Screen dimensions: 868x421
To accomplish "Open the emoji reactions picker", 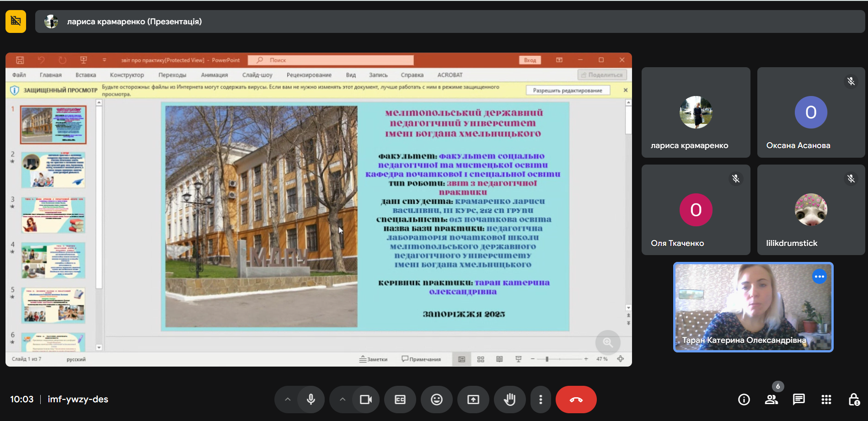I will pos(437,400).
